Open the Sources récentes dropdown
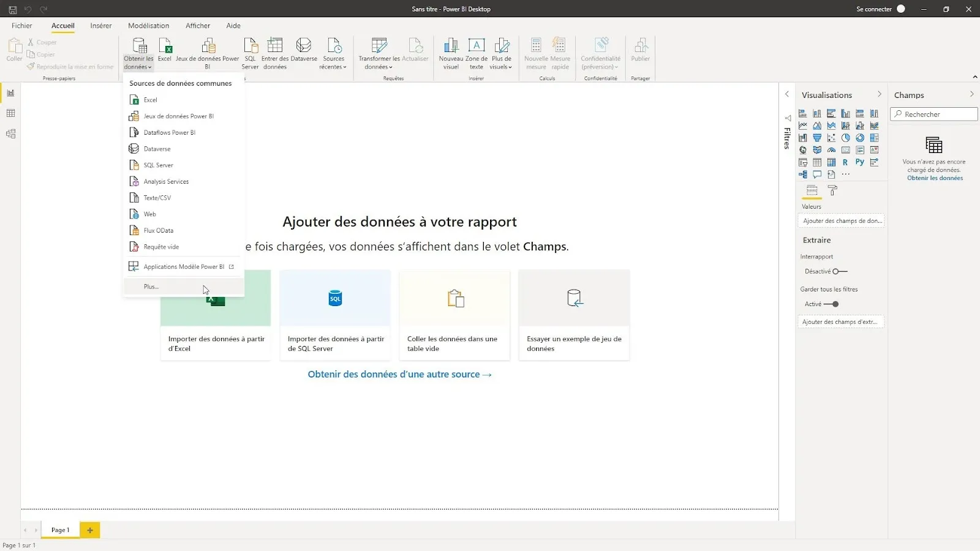This screenshot has width=980, height=551. tap(333, 54)
